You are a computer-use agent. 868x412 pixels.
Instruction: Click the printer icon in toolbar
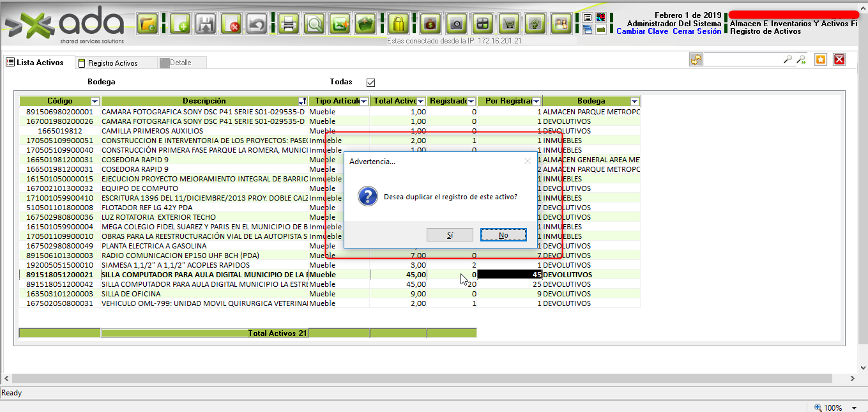[289, 25]
